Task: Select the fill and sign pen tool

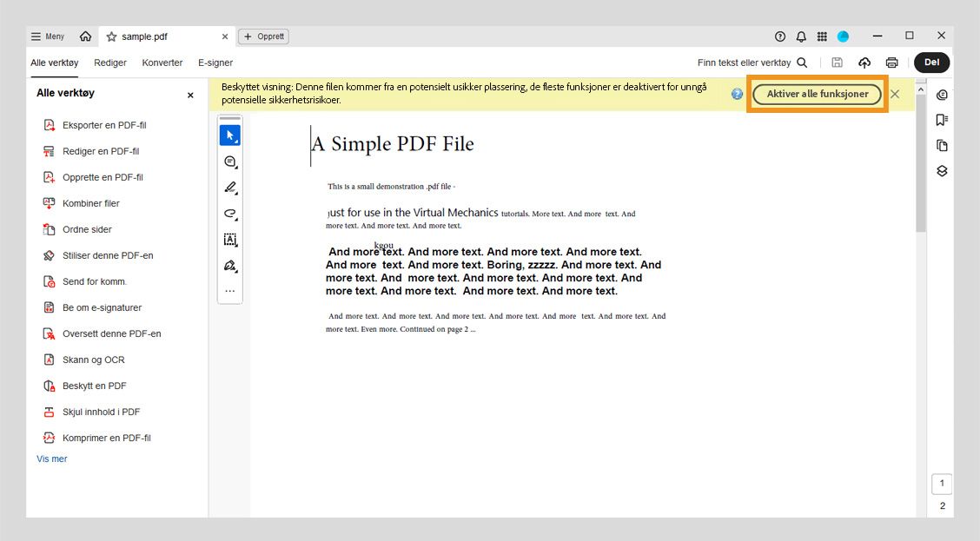Action: point(230,266)
